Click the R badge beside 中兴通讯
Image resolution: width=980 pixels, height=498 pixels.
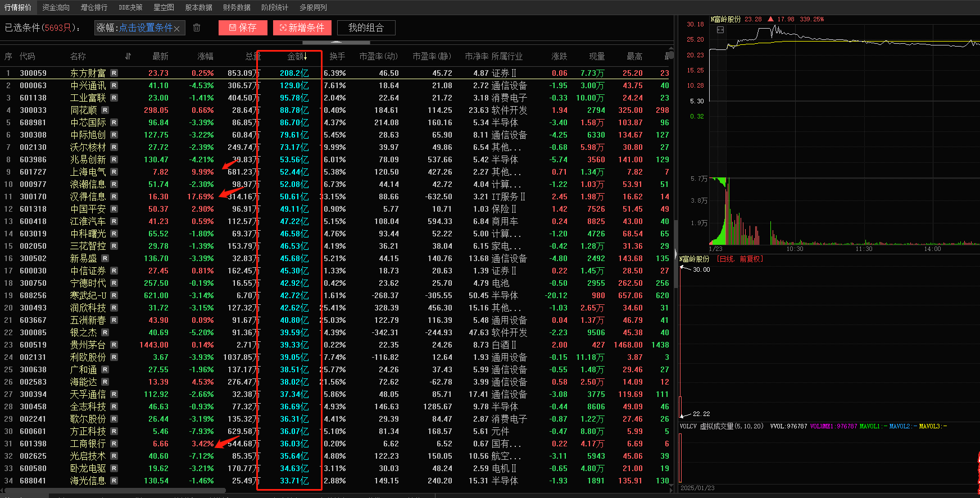point(114,85)
